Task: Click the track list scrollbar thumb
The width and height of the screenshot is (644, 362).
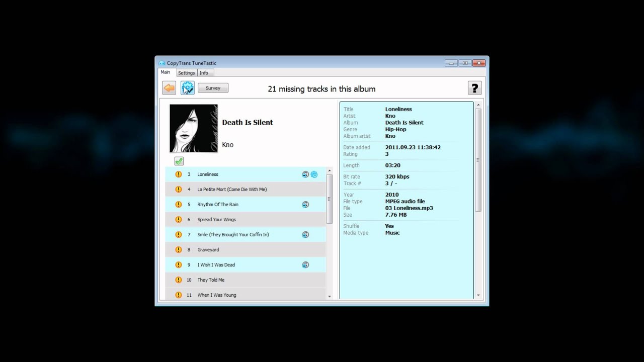Action: pos(330,199)
